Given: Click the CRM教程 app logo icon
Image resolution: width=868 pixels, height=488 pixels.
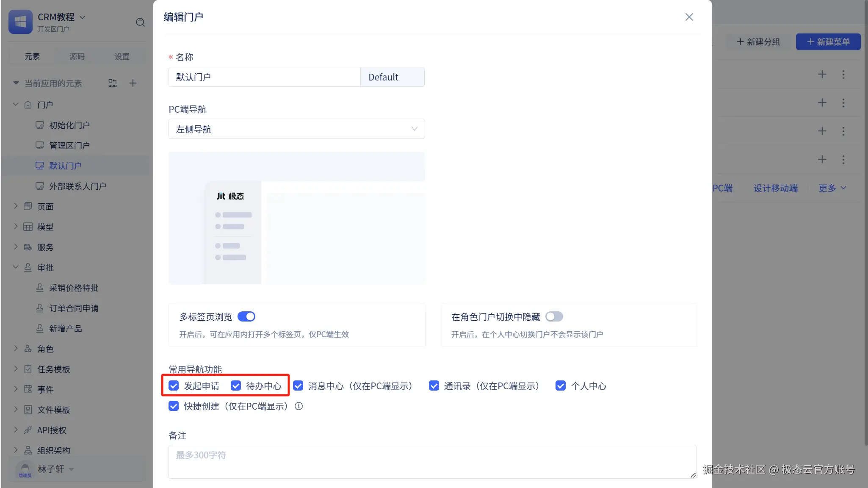Looking at the screenshot, I should click(20, 22).
